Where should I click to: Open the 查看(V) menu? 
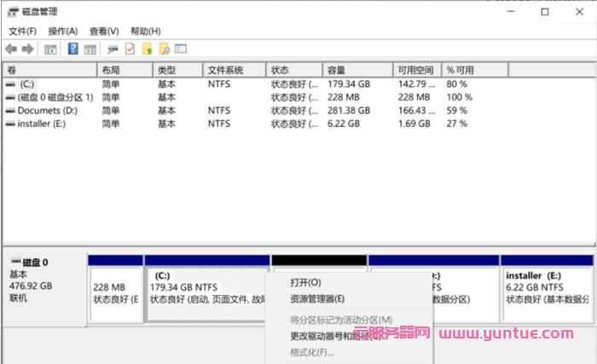[x=104, y=31]
